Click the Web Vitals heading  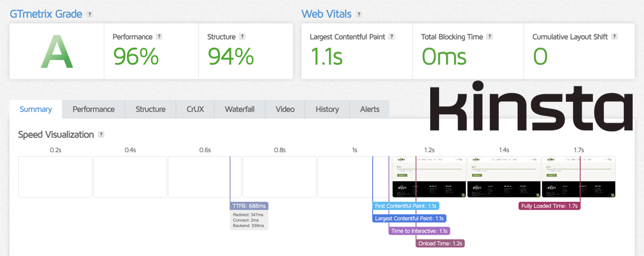click(x=326, y=14)
